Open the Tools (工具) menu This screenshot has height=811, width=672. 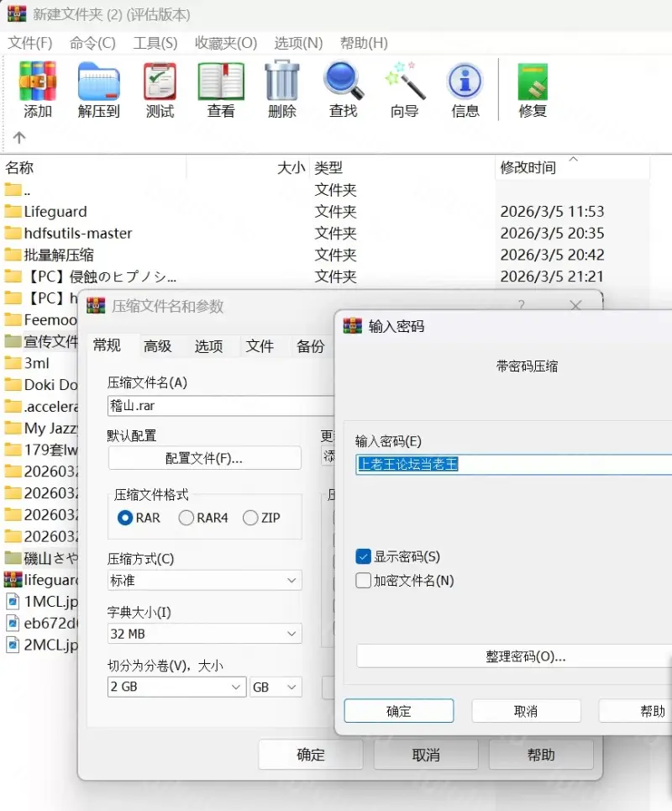click(155, 43)
